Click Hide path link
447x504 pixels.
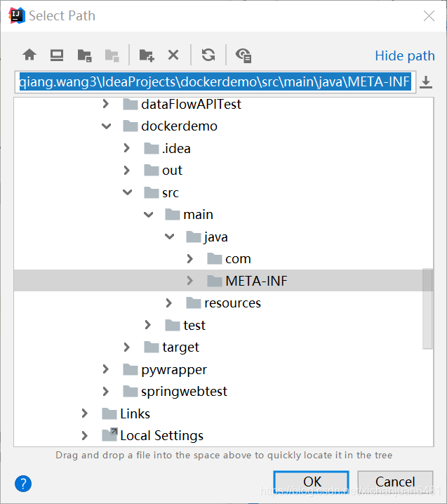(405, 55)
